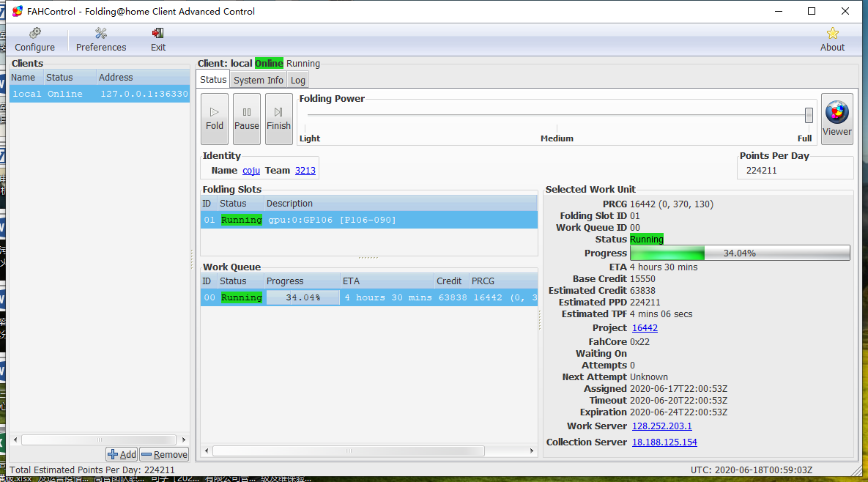
Task: Start folding with the Fold button
Action: pos(214,119)
